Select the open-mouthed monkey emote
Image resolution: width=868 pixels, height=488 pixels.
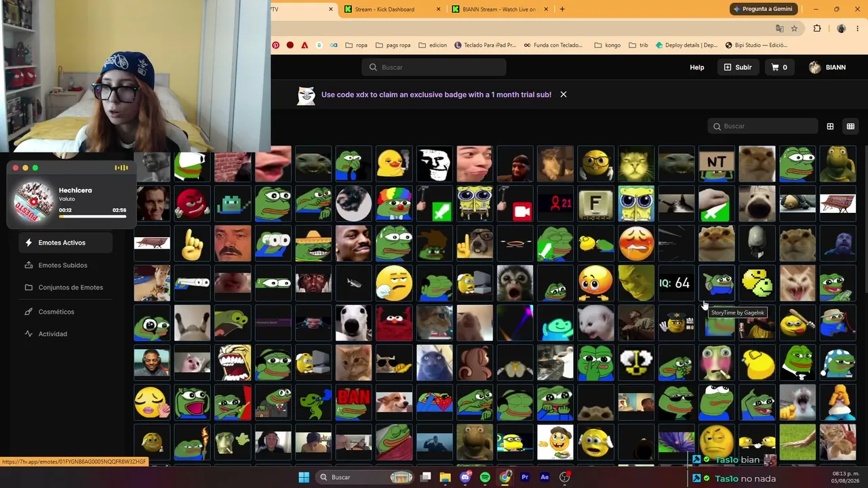[x=515, y=283]
